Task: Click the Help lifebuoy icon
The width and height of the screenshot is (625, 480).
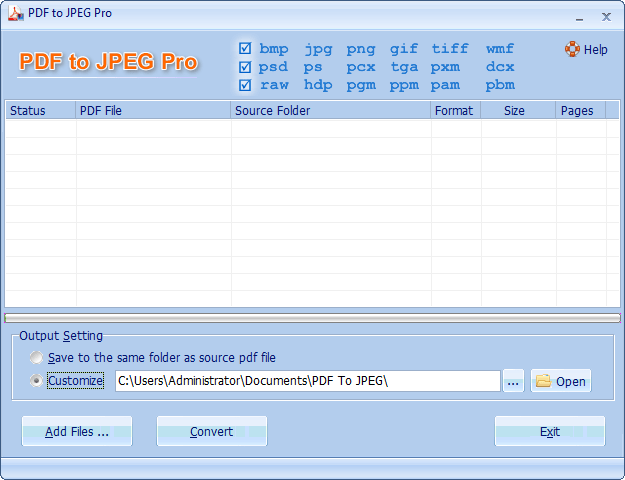Action: 571,49
